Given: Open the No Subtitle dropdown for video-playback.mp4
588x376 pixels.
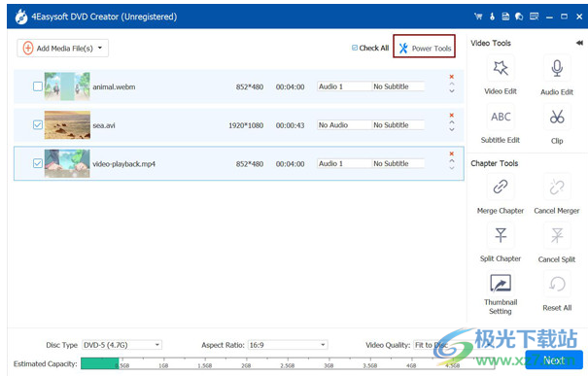Looking at the screenshot, I should [398, 163].
